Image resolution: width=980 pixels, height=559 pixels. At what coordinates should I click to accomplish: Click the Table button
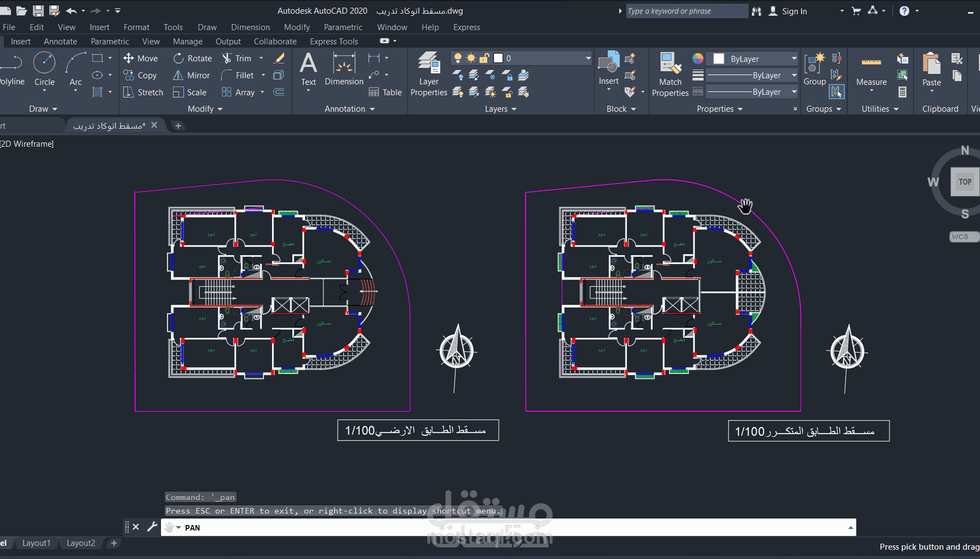(385, 92)
